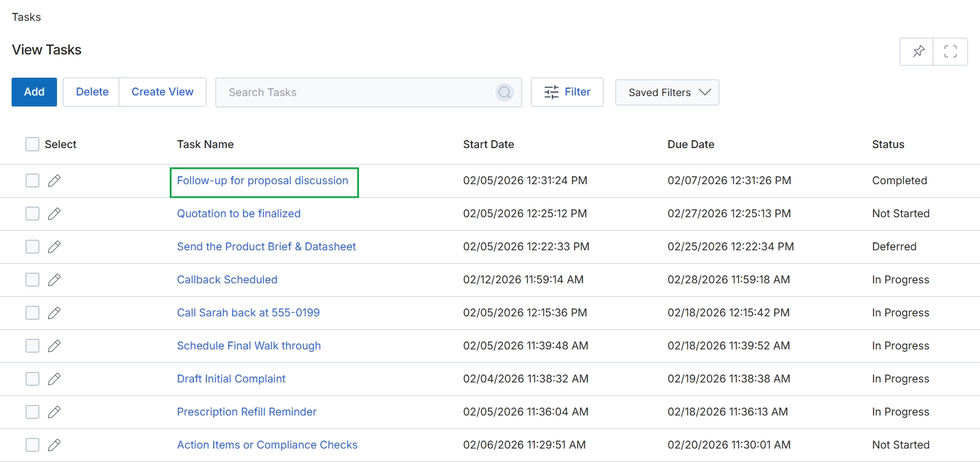Screen dimensions: 980x462
Task: Edit the Follow-up for proposal discussion task
Action: (x=54, y=181)
